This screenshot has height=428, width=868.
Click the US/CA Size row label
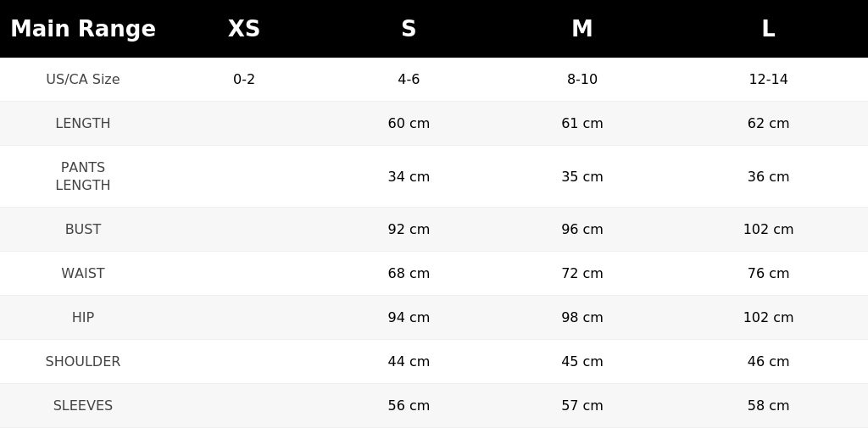pos(83,79)
